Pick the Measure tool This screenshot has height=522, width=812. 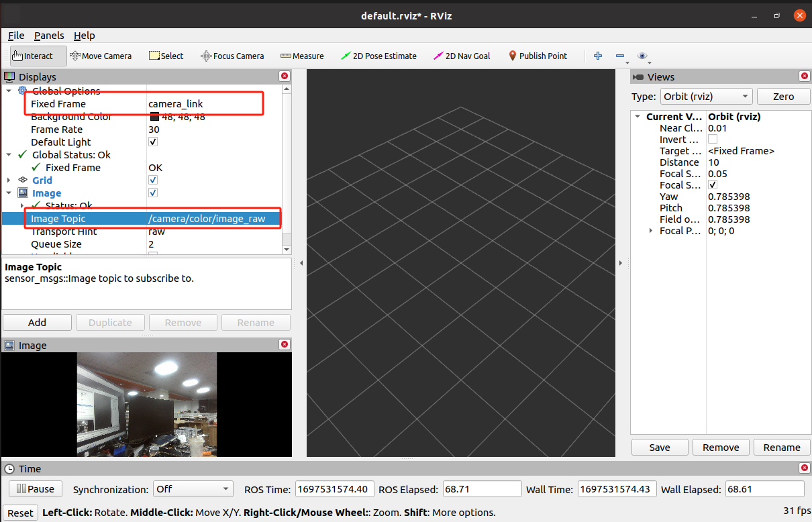pos(302,56)
